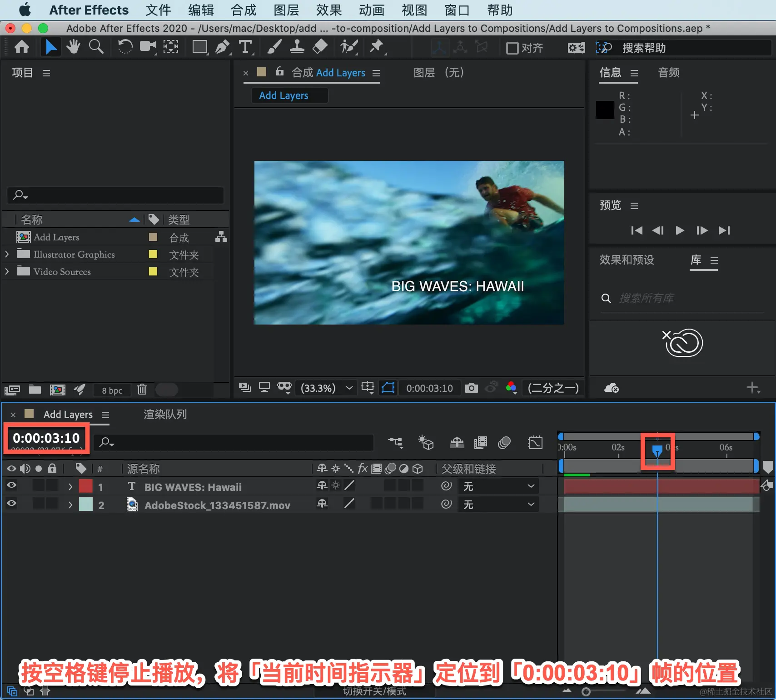
Task: Toggle the transparency grid region of interest button
Action: coord(367,388)
